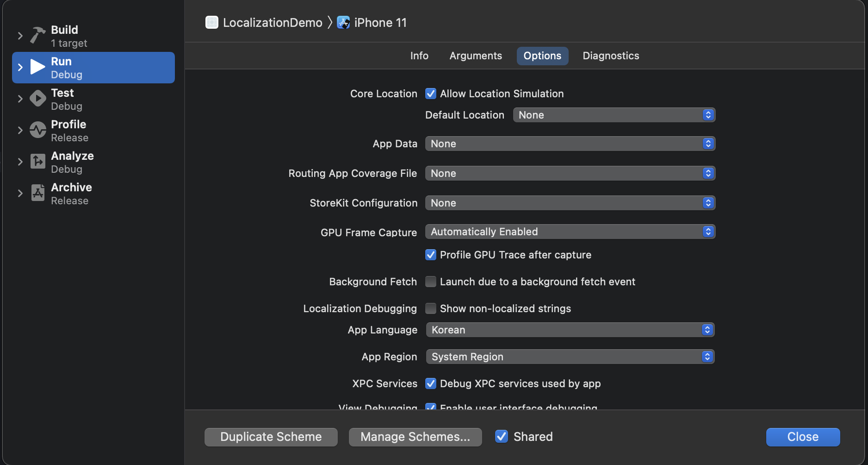Expand the Build action row

point(20,36)
